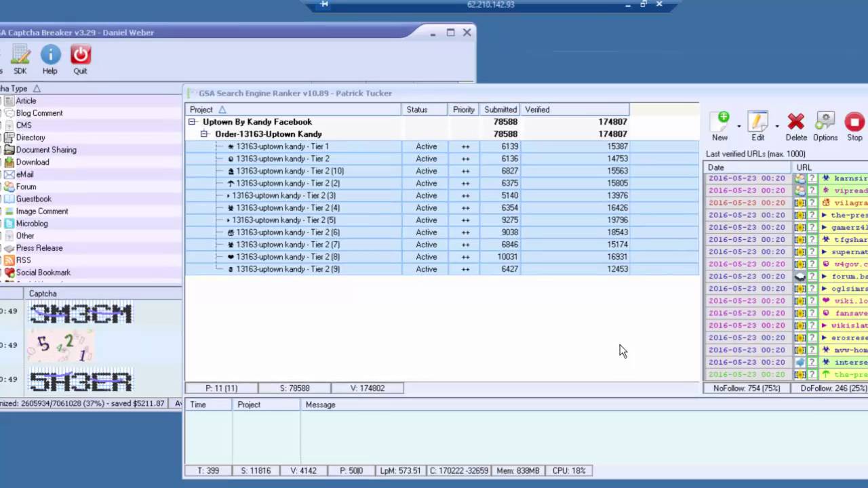Click engine icon in forum.ba URL row
The image size is (868, 488).
[x=800, y=277]
